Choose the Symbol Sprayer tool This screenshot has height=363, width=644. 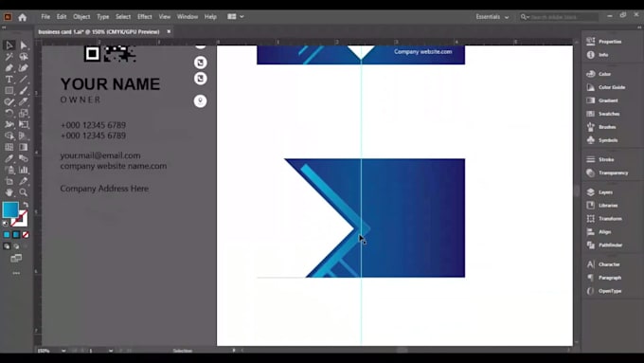click(x=9, y=170)
